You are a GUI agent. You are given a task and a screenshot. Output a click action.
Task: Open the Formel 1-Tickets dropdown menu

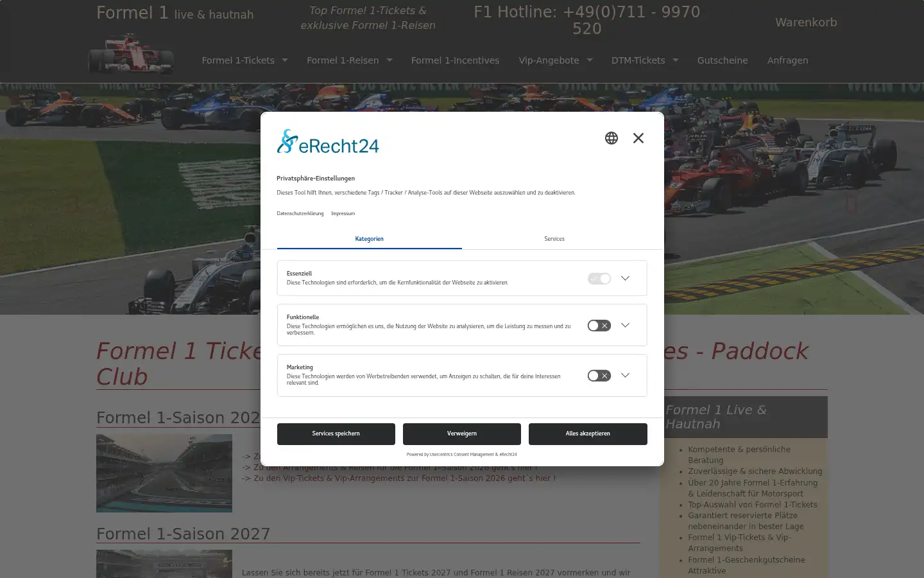[244, 60]
